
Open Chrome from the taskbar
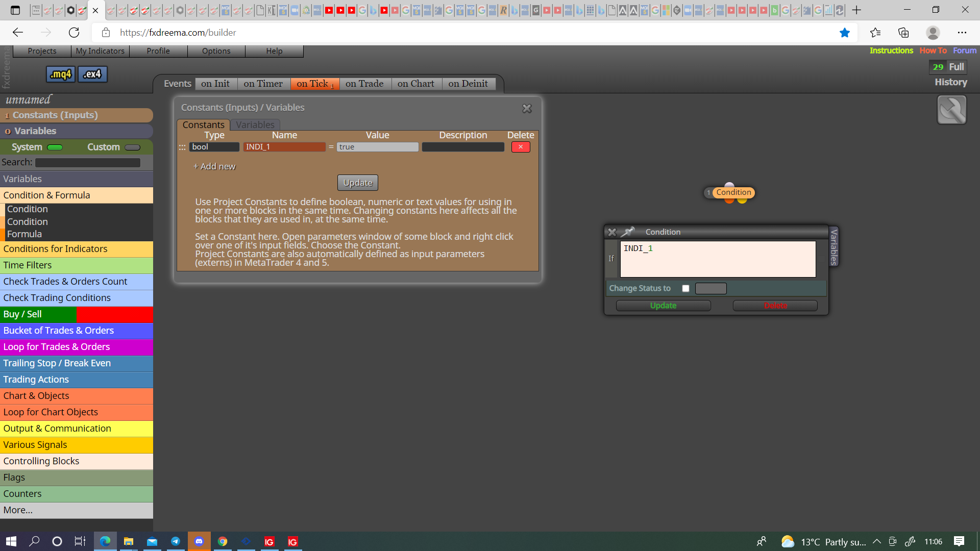223,541
